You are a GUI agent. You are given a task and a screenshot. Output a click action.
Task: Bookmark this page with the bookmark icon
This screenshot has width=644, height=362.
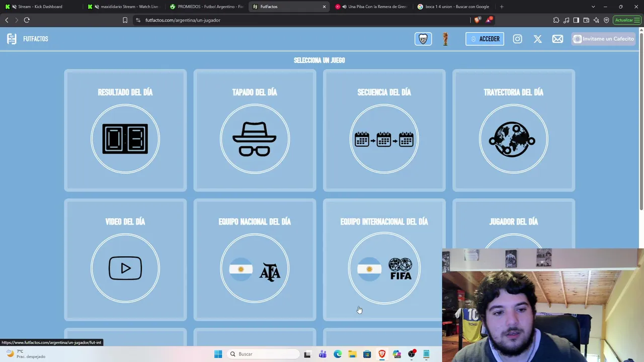(x=125, y=20)
